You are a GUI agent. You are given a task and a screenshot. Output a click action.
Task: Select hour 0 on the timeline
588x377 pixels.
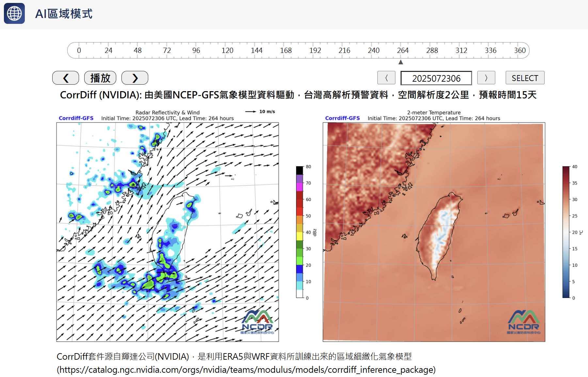tap(79, 50)
